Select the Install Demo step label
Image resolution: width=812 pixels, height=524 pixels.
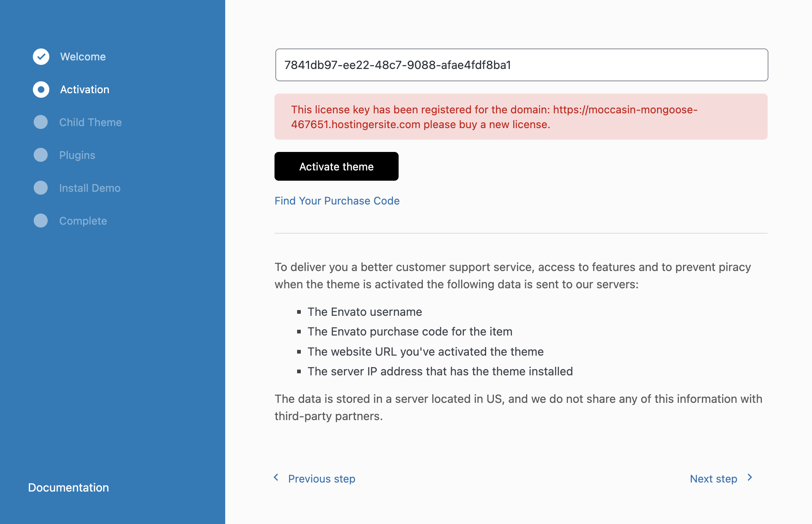click(x=90, y=188)
